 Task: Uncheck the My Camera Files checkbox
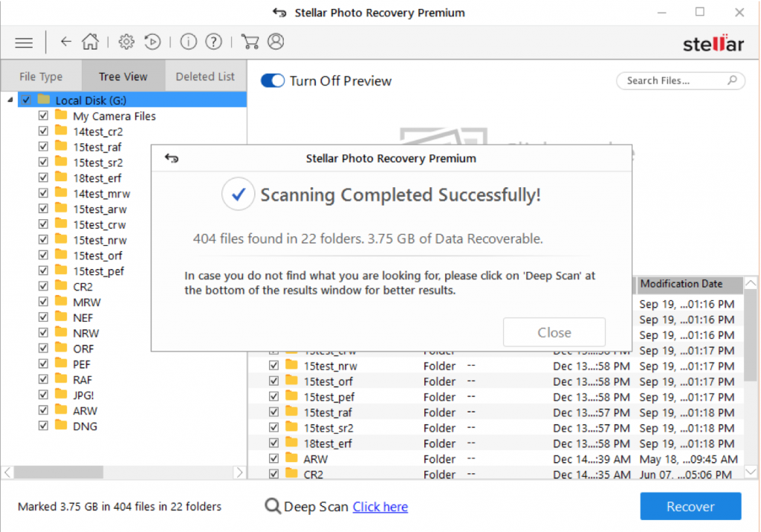(43, 115)
